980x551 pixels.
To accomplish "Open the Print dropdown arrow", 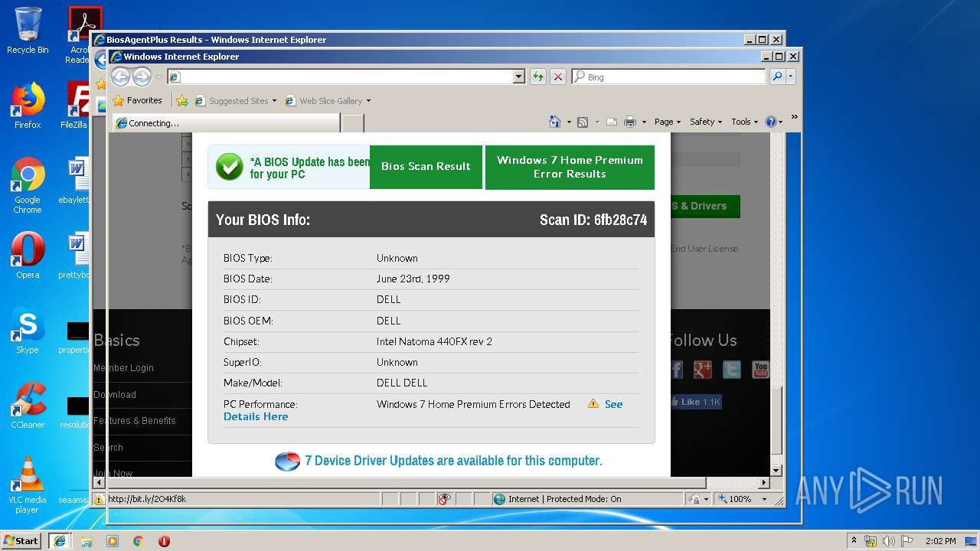I will (644, 122).
